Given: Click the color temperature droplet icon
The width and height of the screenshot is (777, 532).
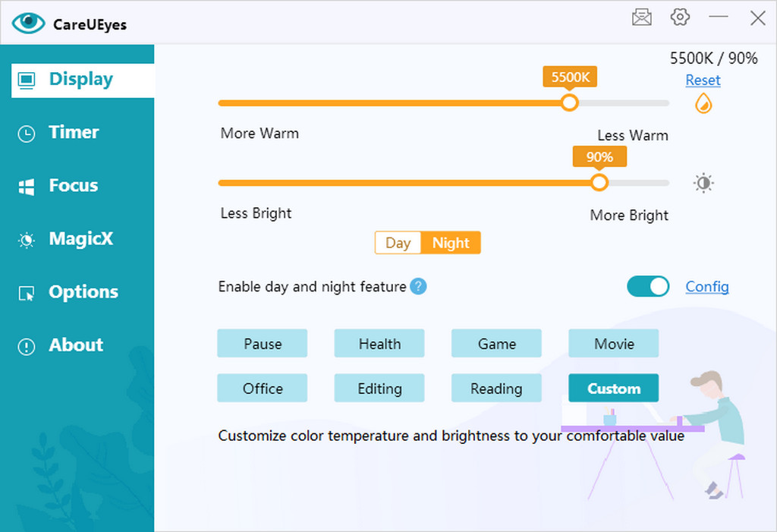Looking at the screenshot, I should tap(703, 104).
